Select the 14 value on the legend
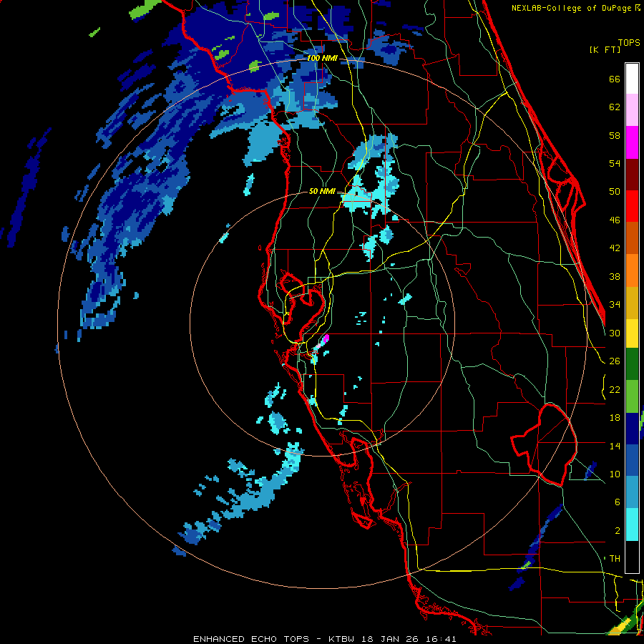Viewport: 644px width, 644px height. [615, 446]
